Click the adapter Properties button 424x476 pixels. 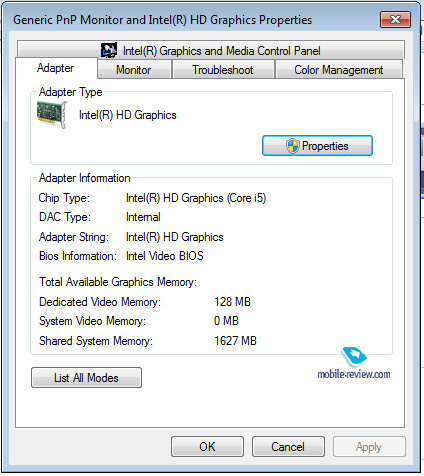pos(317,146)
